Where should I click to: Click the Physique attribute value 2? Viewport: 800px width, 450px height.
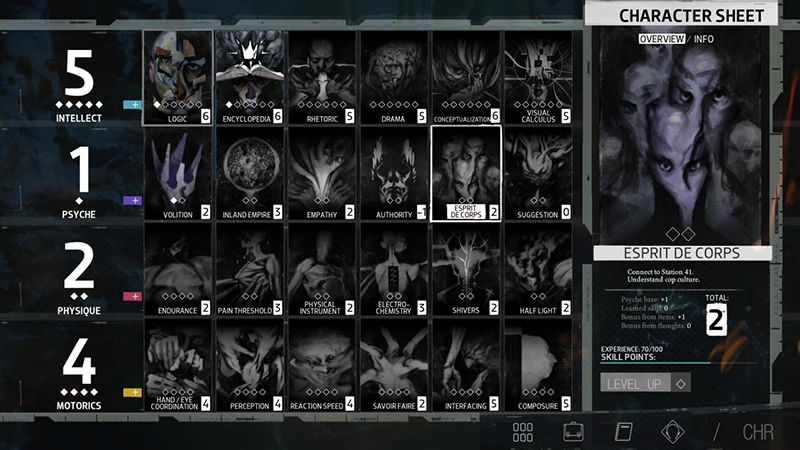point(79,265)
